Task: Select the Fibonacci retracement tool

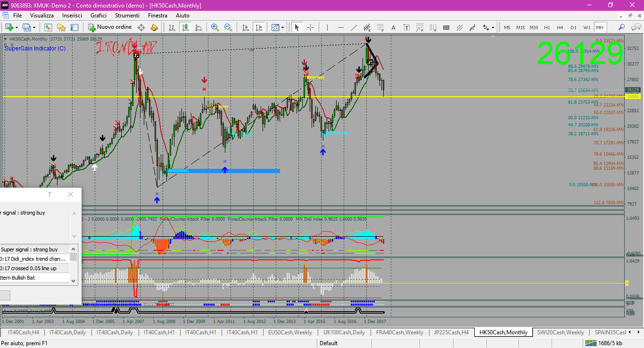Action: click(380, 27)
